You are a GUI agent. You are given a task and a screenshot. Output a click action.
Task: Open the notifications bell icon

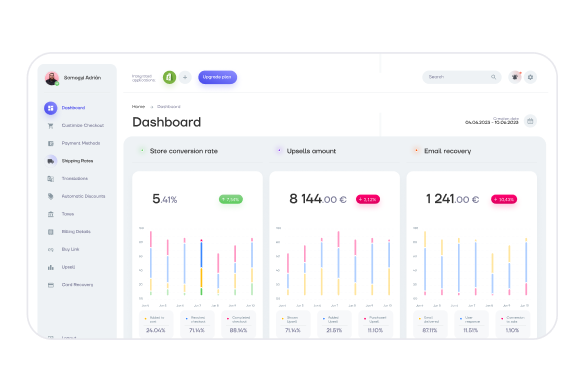(x=515, y=77)
